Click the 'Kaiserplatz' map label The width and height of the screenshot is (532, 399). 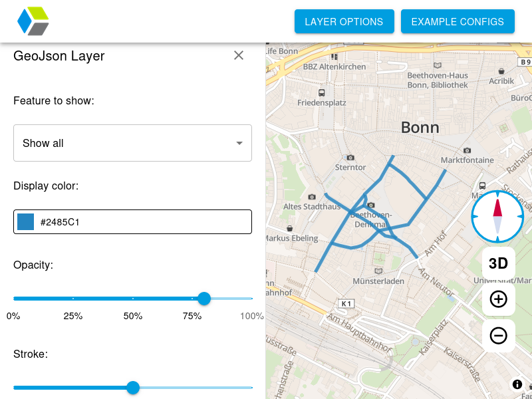(434, 338)
